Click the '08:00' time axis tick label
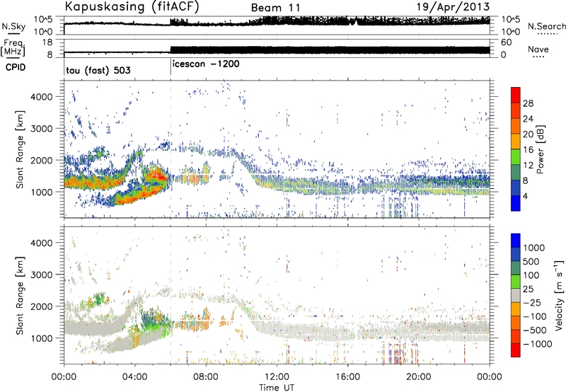The image size is (566, 392). (x=206, y=377)
